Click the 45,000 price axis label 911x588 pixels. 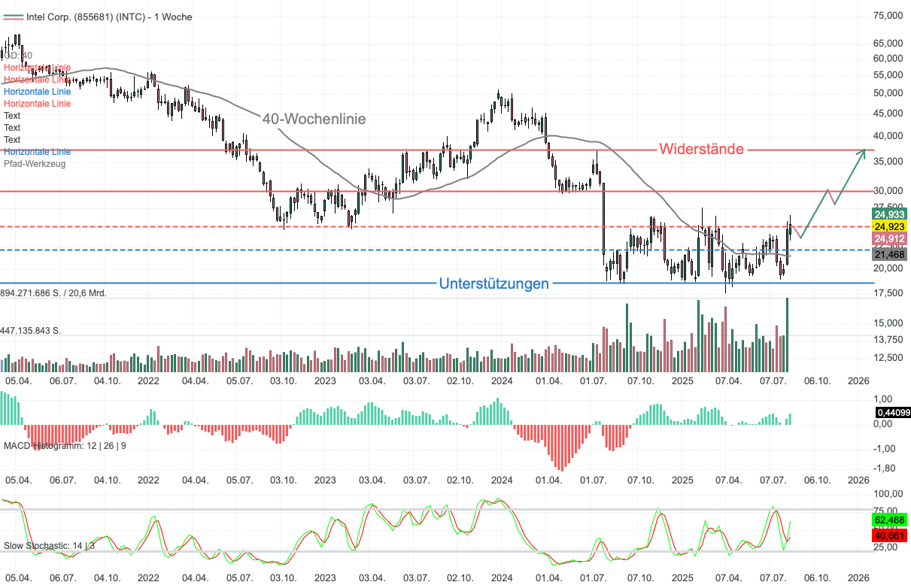point(888,113)
